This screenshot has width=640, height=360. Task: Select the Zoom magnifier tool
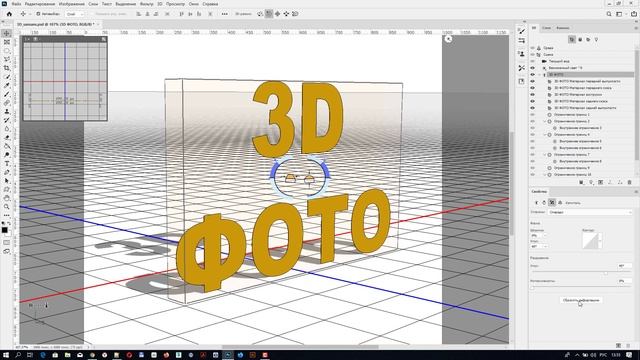tap(7, 207)
